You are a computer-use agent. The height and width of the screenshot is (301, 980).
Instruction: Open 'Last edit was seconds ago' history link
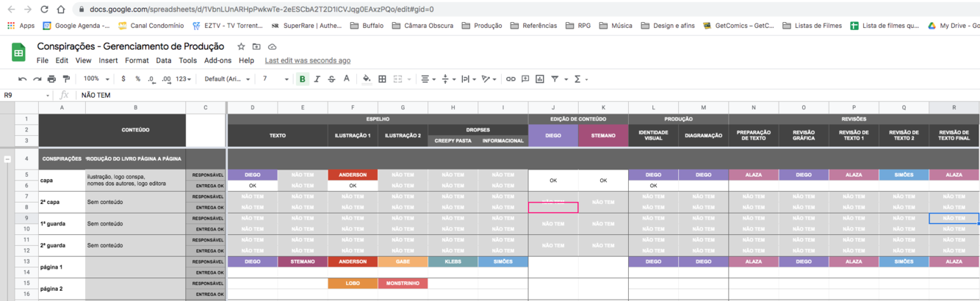point(308,60)
